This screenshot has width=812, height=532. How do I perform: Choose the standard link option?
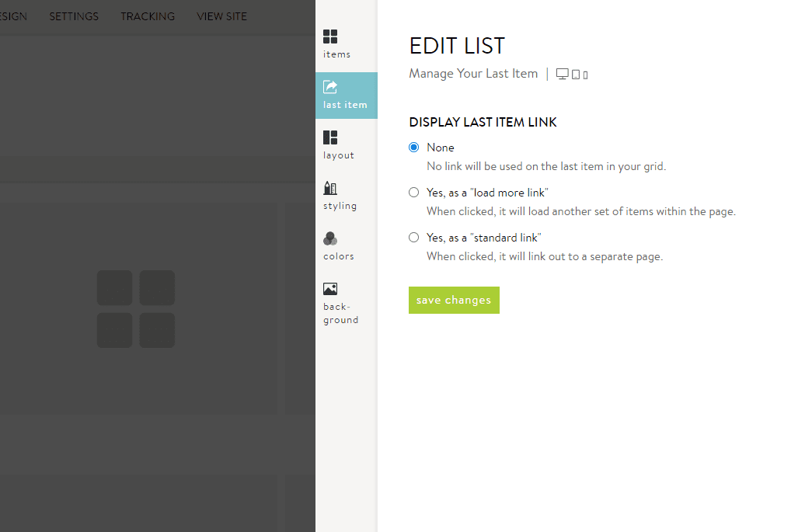413,237
